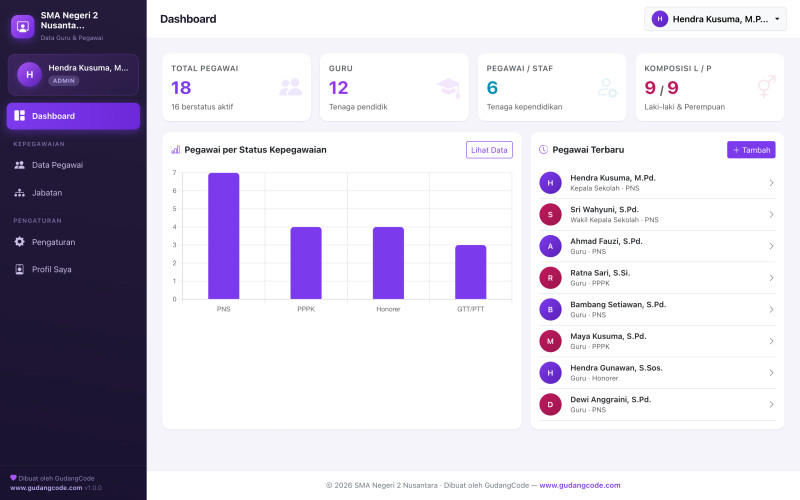This screenshot has height=500, width=800.
Task: Click the 'Tenaga kependidikan' text
Action: [x=524, y=107]
